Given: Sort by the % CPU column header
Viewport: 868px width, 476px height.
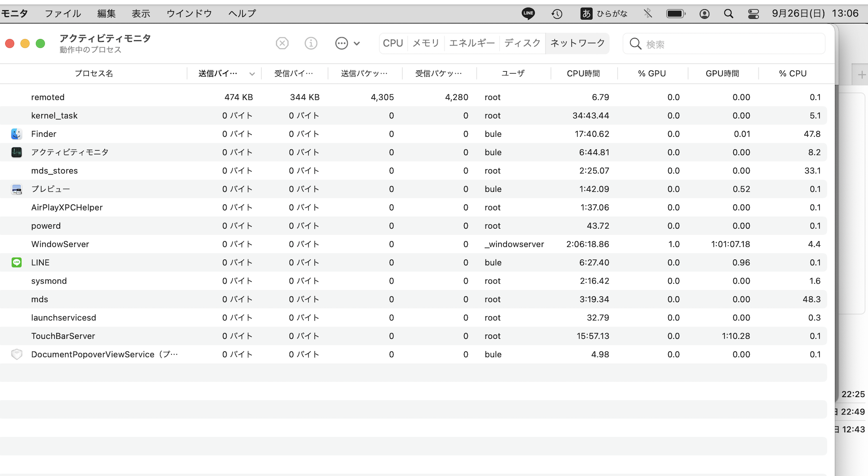Looking at the screenshot, I should (792, 74).
